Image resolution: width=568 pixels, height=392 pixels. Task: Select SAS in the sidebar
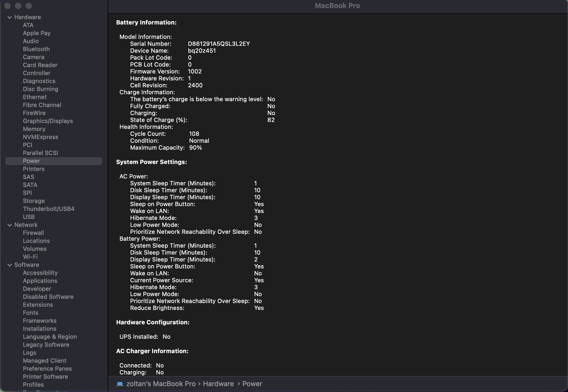[28, 177]
